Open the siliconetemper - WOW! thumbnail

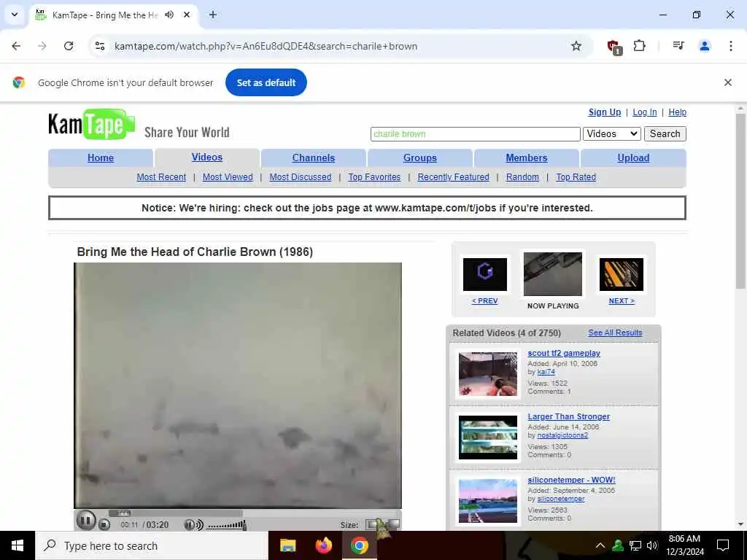tap(488, 500)
